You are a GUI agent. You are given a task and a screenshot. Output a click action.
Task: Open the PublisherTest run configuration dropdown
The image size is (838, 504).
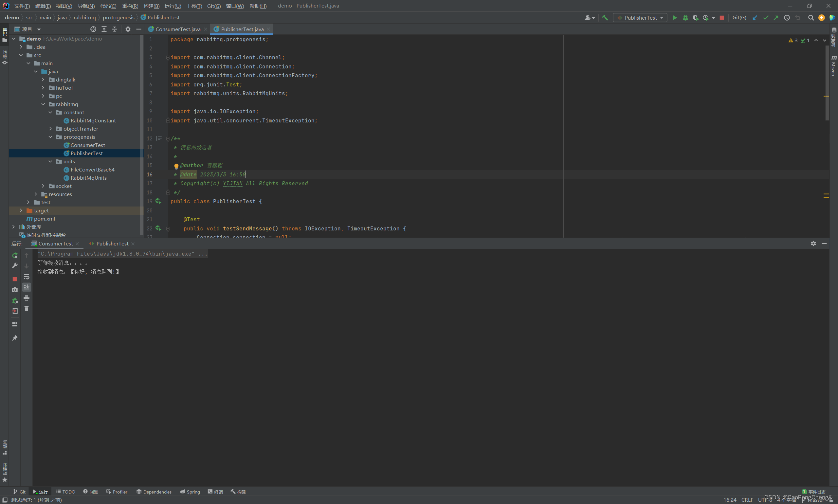point(640,18)
